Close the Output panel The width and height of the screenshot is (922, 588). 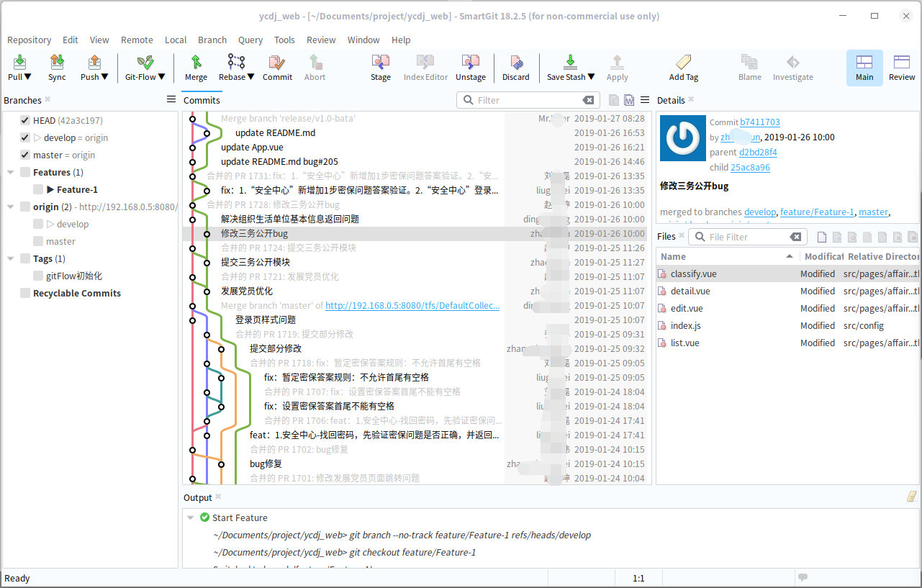tap(218, 497)
